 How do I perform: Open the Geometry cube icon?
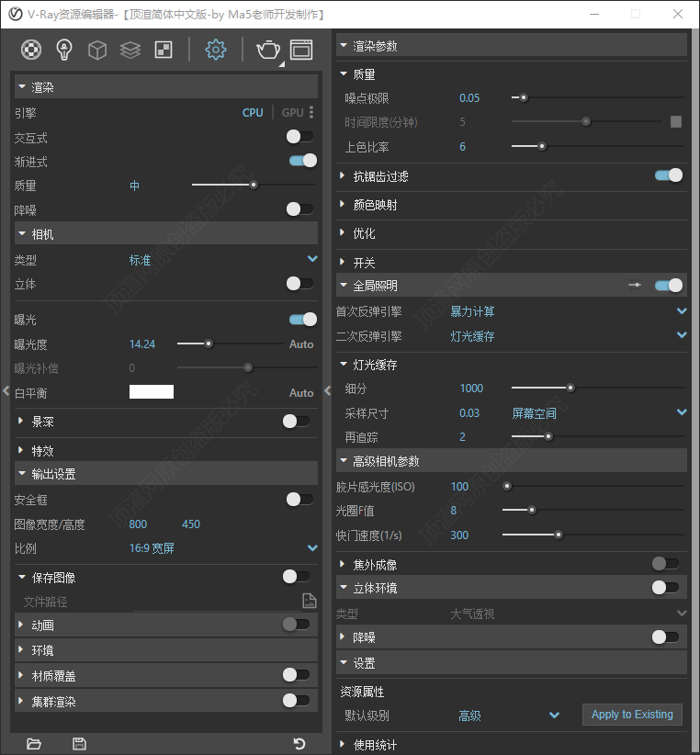click(x=97, y=50)
